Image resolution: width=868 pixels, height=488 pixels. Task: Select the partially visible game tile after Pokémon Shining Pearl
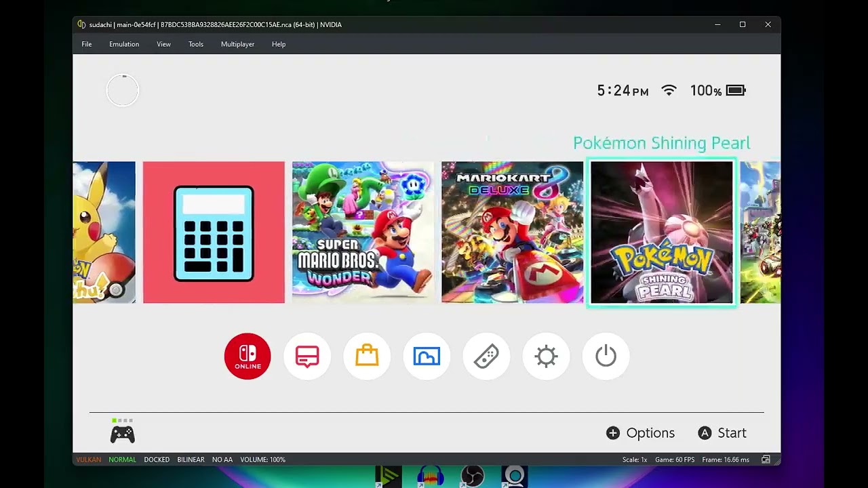pyautogui.click(x=760, y=232)
